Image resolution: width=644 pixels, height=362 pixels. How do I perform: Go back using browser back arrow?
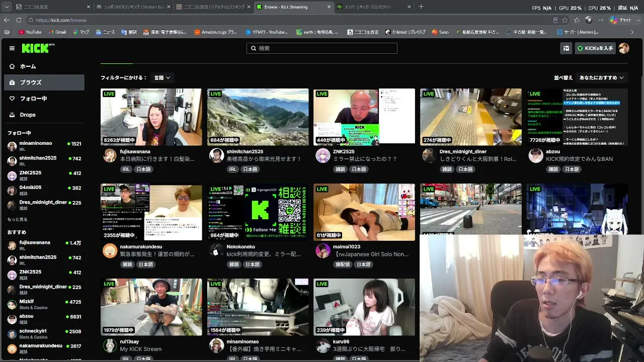click(x=7, y=20)
